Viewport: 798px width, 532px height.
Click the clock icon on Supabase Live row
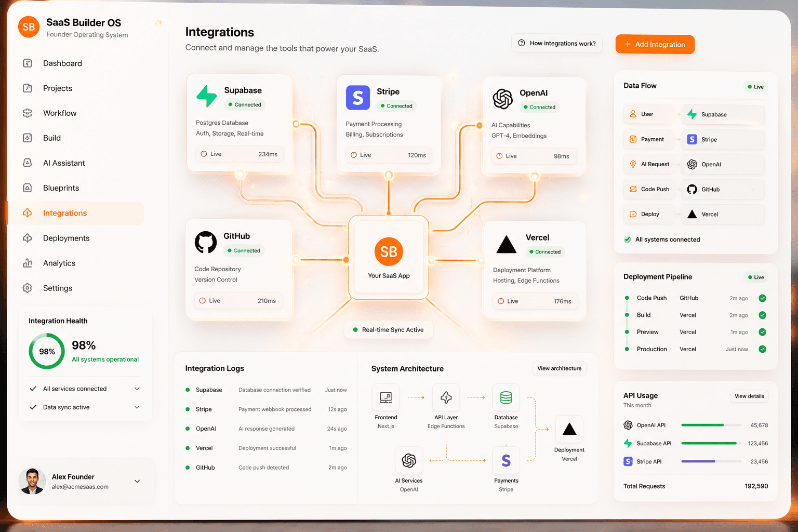(x=203, y=154)
